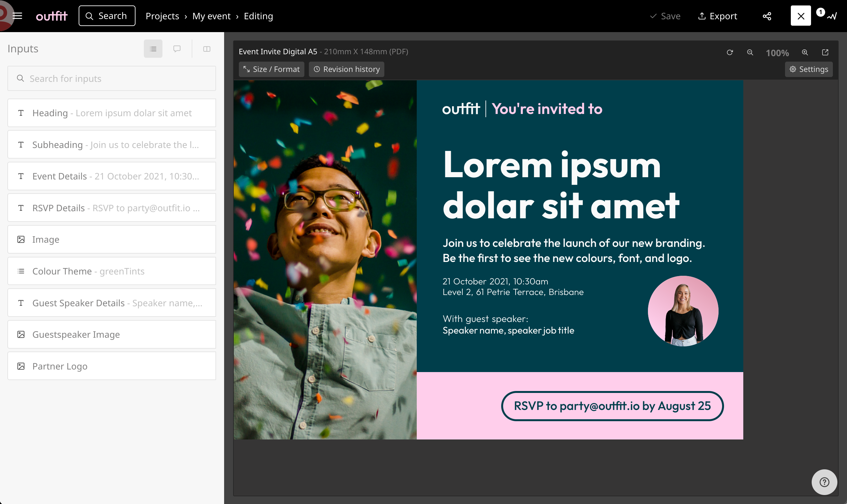Click the My event breadcrumb link

pos(211,16)
